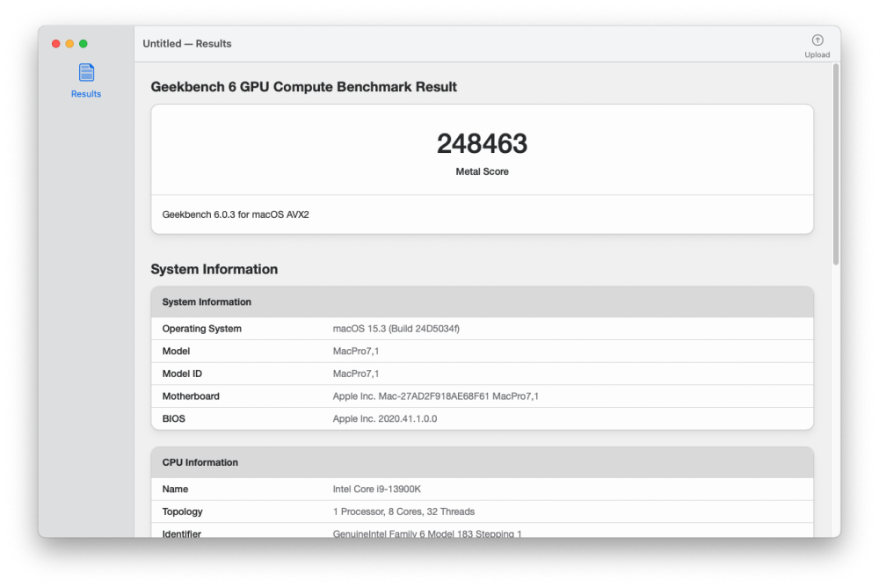Viewport: 879px width, 588px height.
Task: Click the yellow minimize window button
Action: pos(69,44)
